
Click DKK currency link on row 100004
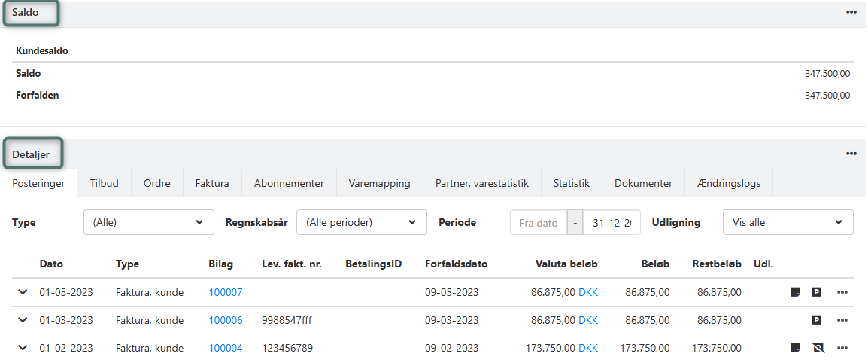(x=588, y=349)
